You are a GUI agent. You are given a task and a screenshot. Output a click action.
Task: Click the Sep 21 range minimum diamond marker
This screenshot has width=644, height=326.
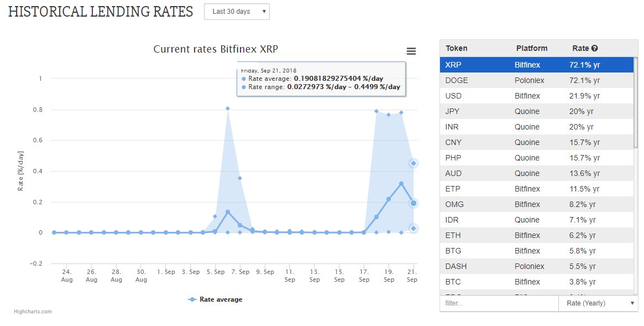pyautogui.click(x=413, y=228)
